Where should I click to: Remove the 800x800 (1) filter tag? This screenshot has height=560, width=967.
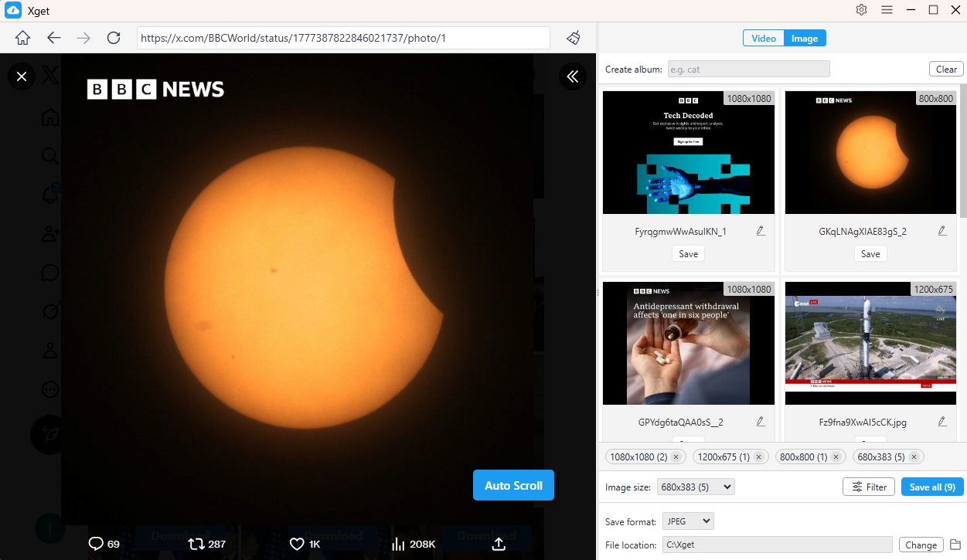pyautogui.click(x=836, y=457)
